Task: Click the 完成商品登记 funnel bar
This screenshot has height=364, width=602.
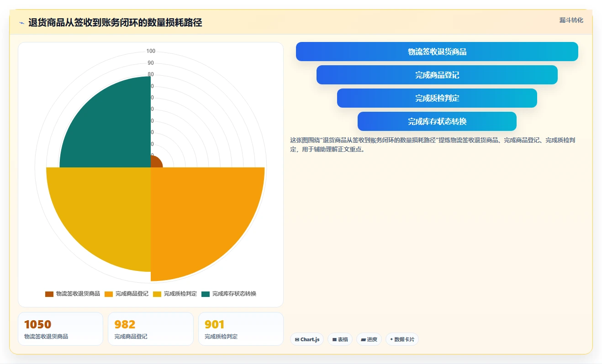Action: (437, 75)
